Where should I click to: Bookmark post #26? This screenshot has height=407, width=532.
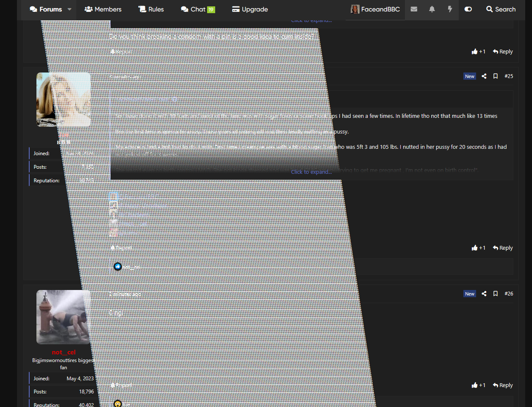point(495,294)
